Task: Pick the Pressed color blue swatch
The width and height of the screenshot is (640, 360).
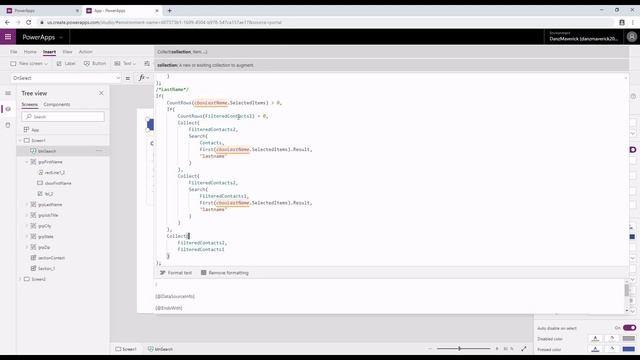Action: [629, 349]
